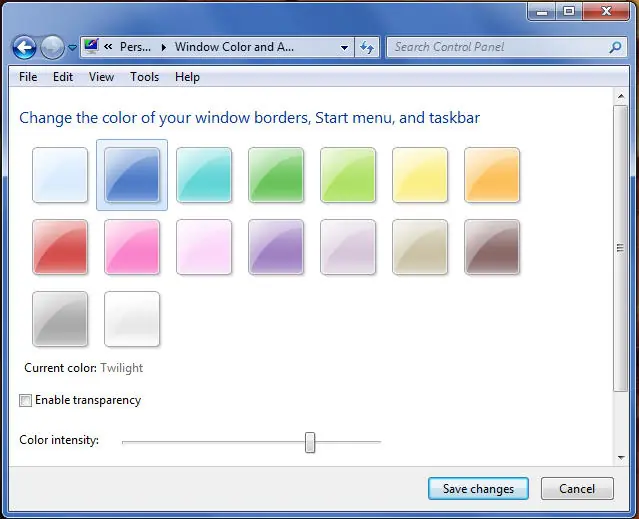The height and width of the screenshot is (519, 639).
Task: Click the Pers... breadcrumb segment
Action: [135, 47]
